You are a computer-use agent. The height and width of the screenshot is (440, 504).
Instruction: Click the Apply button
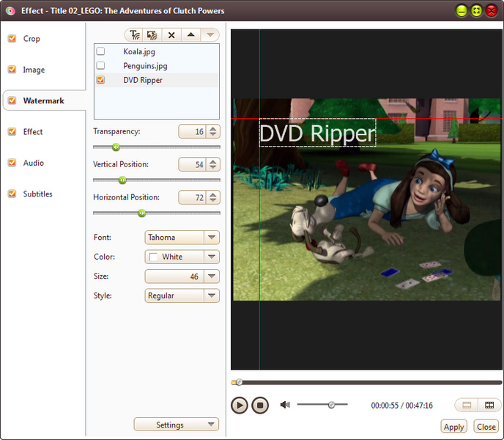pyautogui.click(x=453, y=427)
